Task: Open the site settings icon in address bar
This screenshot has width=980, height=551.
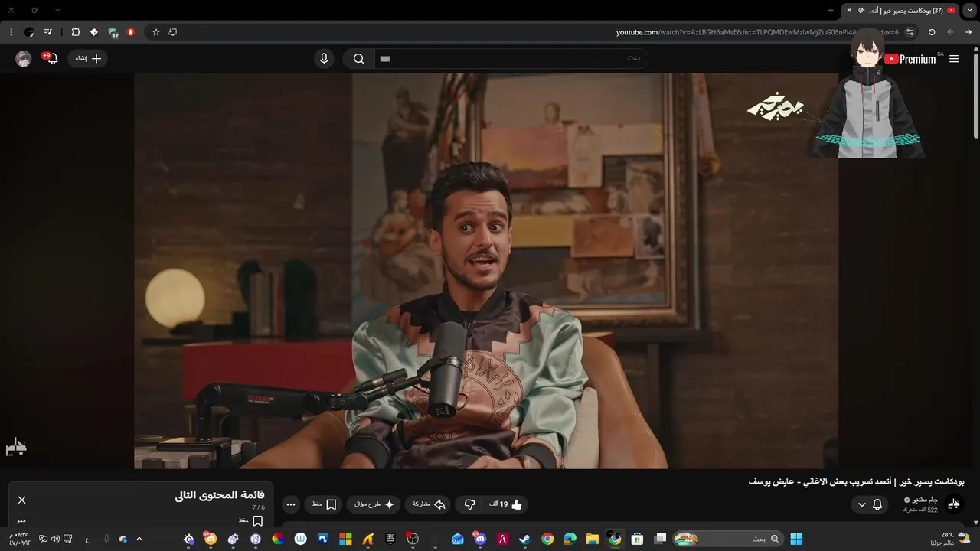Action: pyautogui.click(x=910, y=32)
